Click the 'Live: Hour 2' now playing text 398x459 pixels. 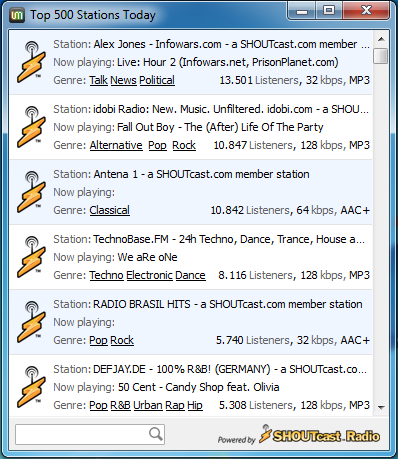[x=228, y=62]
